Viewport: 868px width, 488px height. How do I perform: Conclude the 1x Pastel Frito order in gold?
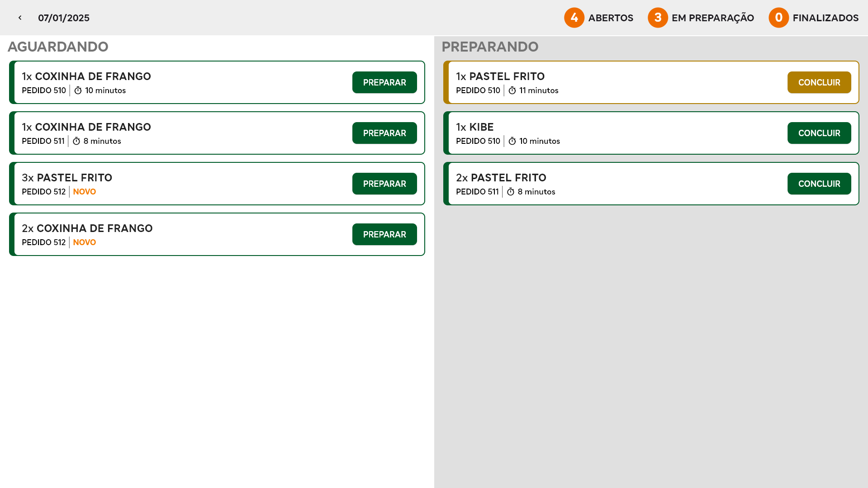(819, 82)
